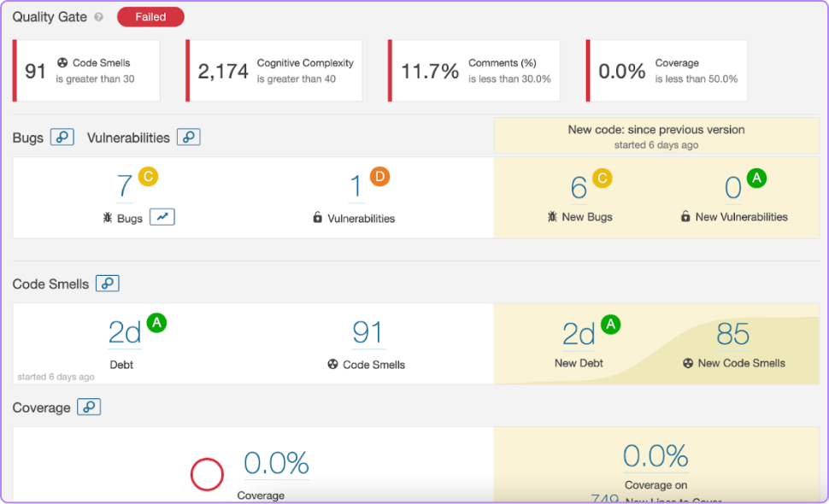
Task: Click the C rating badge beside New Bugs
Action: point(603,178)
